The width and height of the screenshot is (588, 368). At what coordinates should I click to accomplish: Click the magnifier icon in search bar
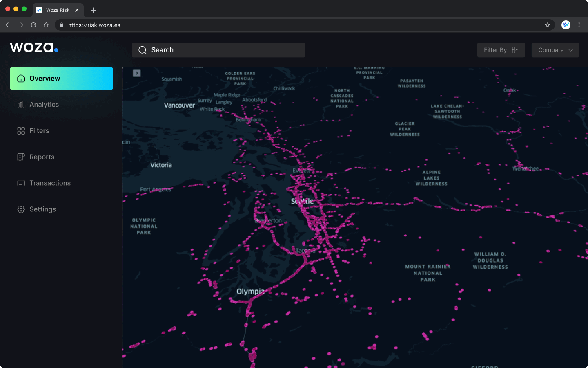click(x=143, y=50)
